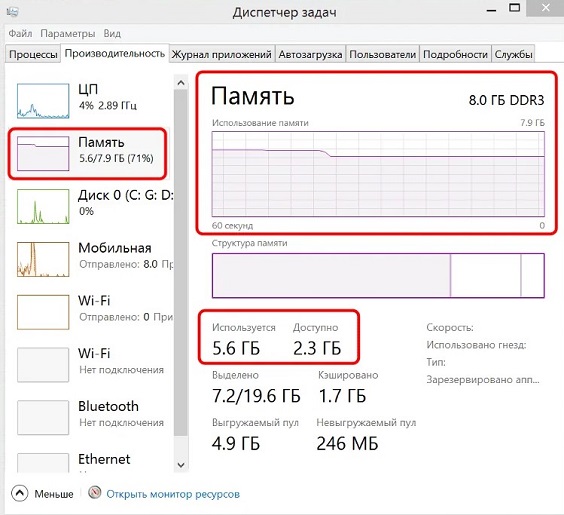Open the Открыть монитор ресурсов link
The image size is (564, 515).
point(173,494)
